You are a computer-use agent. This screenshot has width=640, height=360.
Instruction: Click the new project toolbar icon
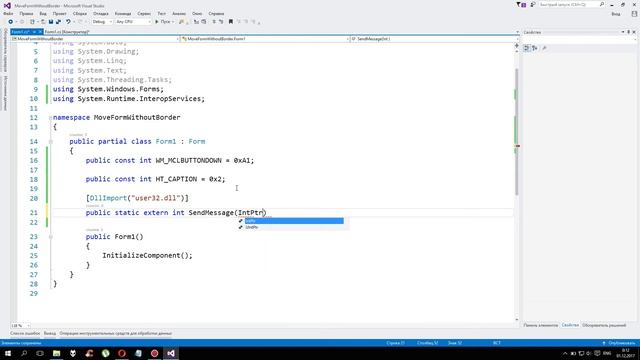coord(32,22)
